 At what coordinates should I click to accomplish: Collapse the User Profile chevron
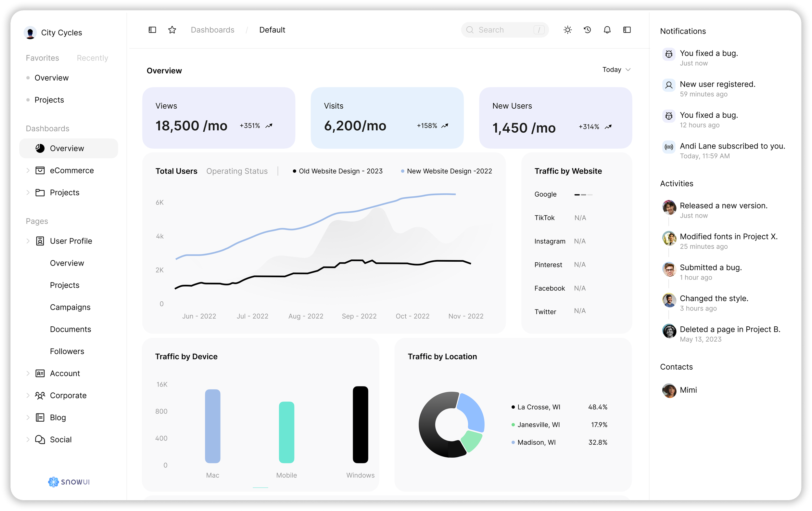click(x=28, y=241)
